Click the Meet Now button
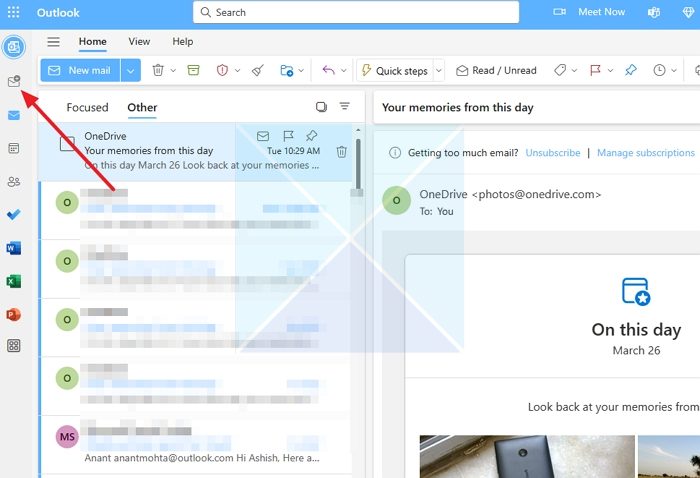This screenshot has height=478, width=700. pyautogui.click(x=601, y=12)
